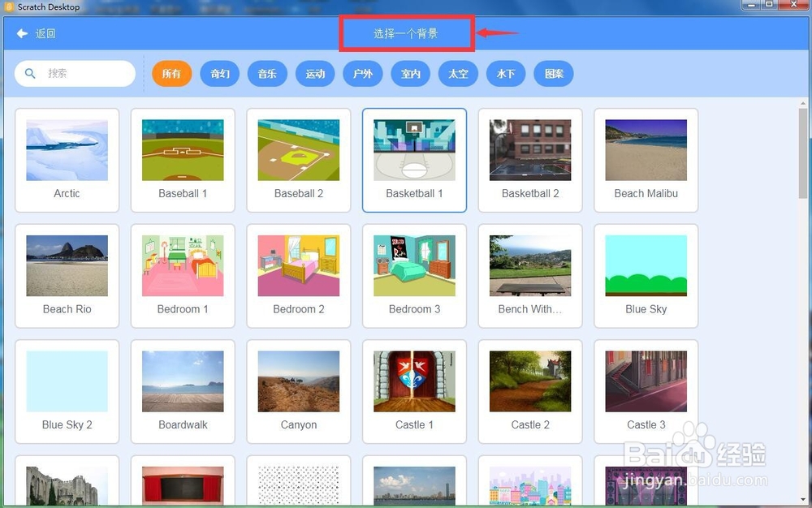The height and width of the screenshot is (508, 812).
Task: Choose the Bedroom 1 backdrop
Action: coord(183,276)
